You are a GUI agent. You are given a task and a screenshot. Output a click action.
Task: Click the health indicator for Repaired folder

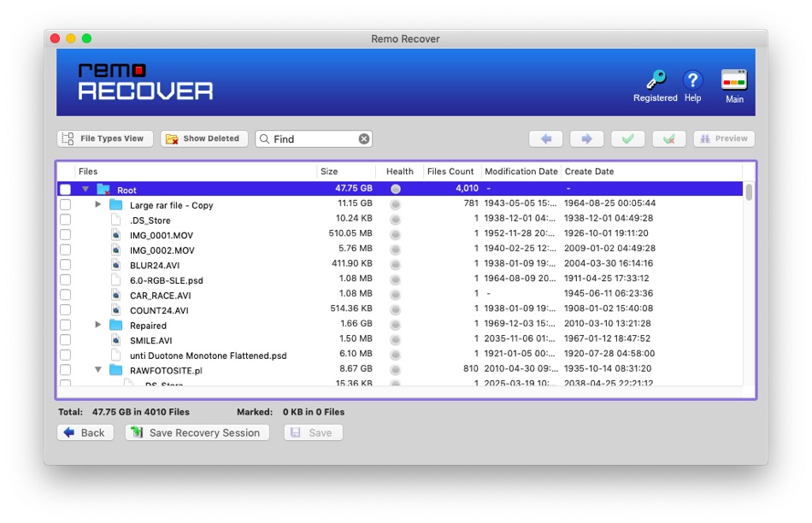click(x=396, y=324)
